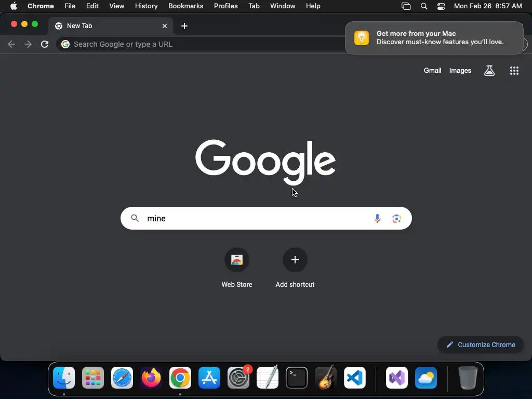Click the Google logo
The width and height of the screenshot is (532, 399).
click(x=265, y=162)
